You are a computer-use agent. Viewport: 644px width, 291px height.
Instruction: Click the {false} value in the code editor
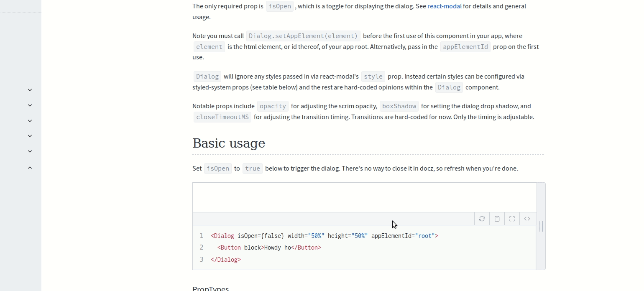point(273,236)
